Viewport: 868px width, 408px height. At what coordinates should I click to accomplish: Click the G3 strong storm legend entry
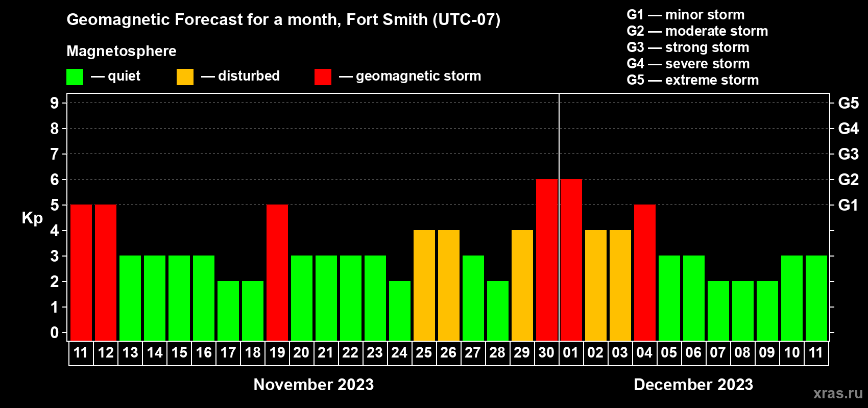click(x=688, y=47)
